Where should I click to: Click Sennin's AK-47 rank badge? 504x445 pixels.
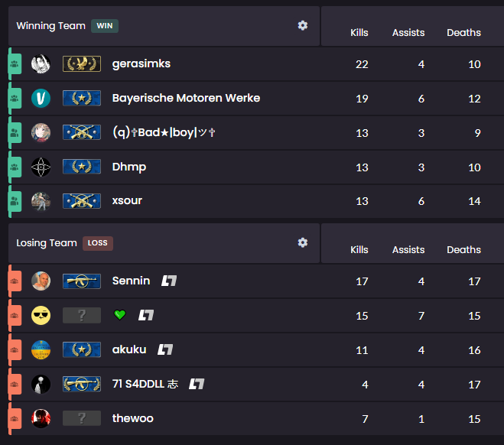[82, 281]
